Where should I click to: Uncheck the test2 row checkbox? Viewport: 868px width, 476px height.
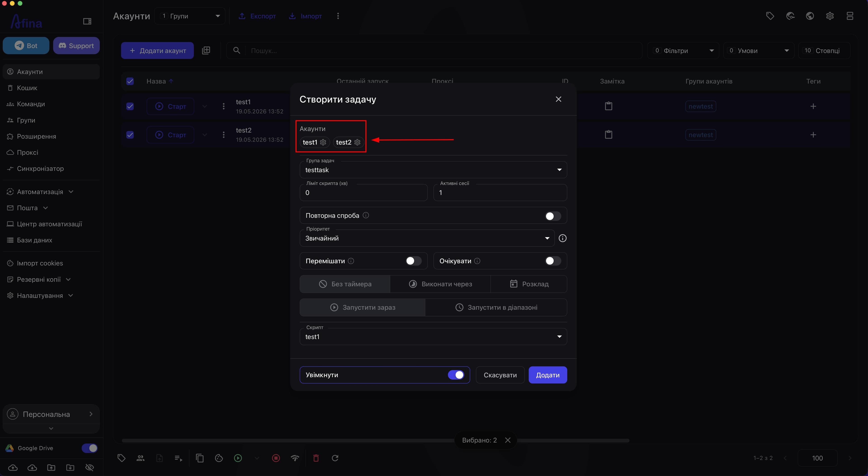tap(130, 135)
